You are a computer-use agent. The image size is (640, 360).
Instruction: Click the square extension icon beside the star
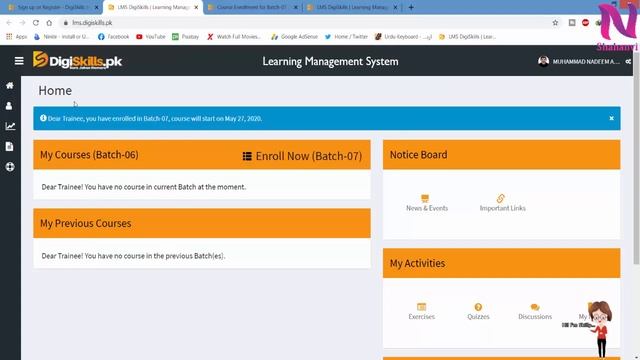(x=572, y=22)
